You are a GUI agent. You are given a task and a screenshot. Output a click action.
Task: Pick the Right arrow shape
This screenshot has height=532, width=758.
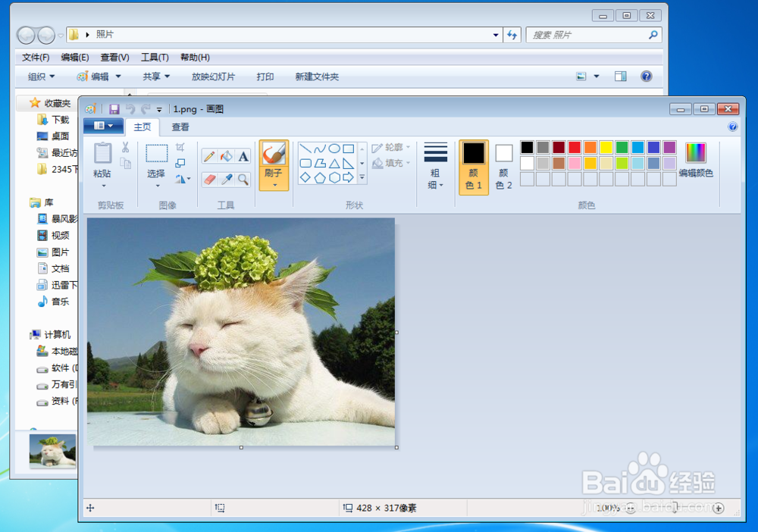click(348, 178)
